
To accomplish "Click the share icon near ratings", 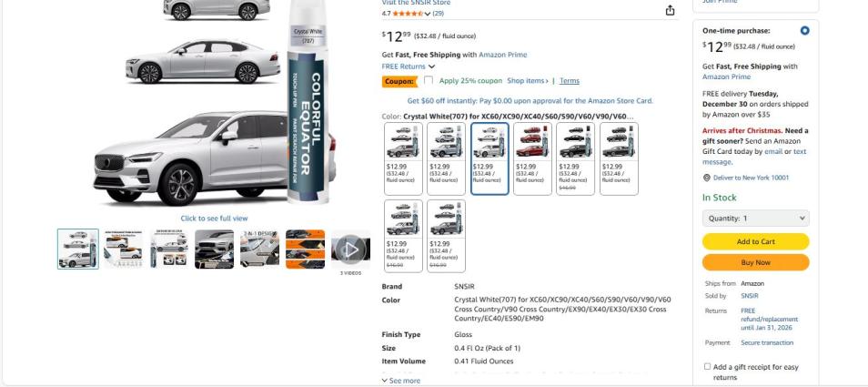I will click(670, 10).
